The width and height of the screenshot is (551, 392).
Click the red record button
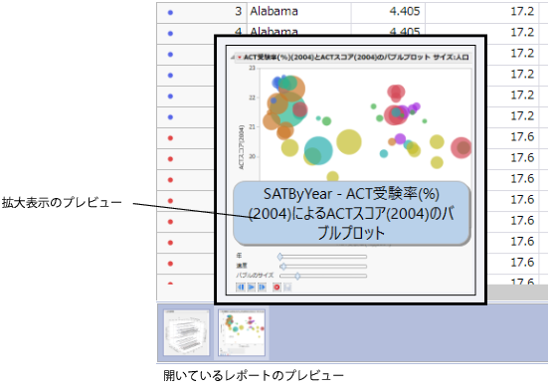point(276,288)
